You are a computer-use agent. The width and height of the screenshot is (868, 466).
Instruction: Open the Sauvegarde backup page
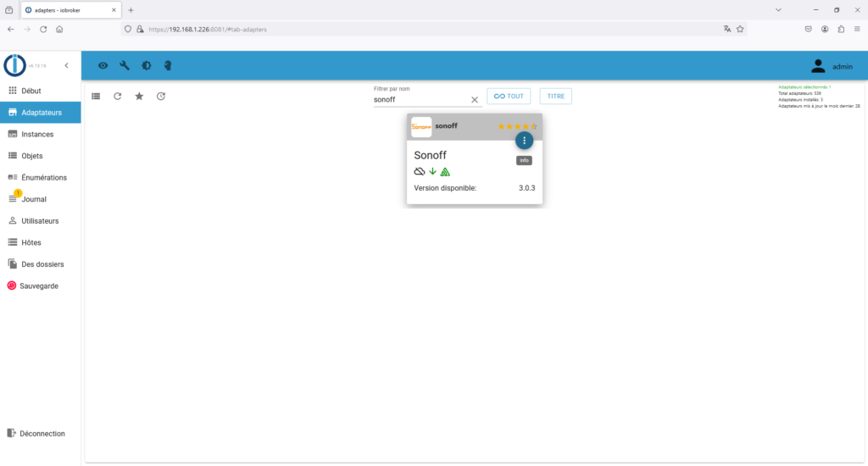41,286
